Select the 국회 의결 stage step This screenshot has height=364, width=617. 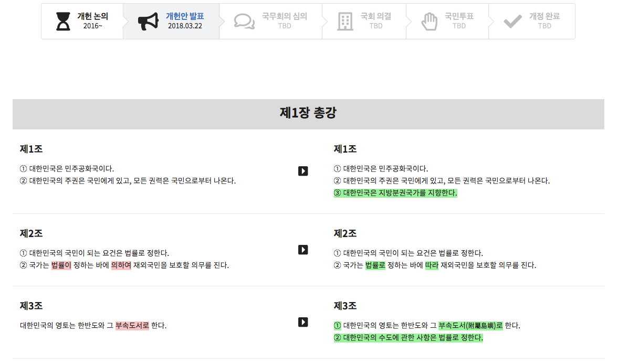[x=364, y=21]
